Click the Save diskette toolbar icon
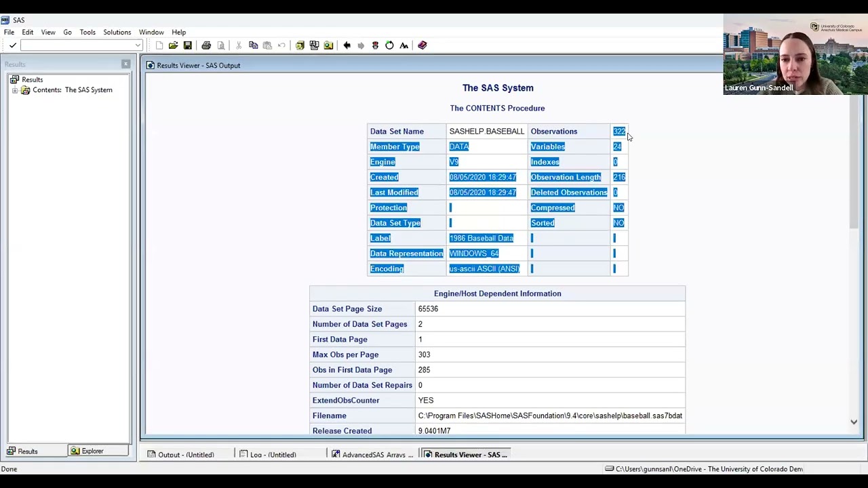 [188, 45]
